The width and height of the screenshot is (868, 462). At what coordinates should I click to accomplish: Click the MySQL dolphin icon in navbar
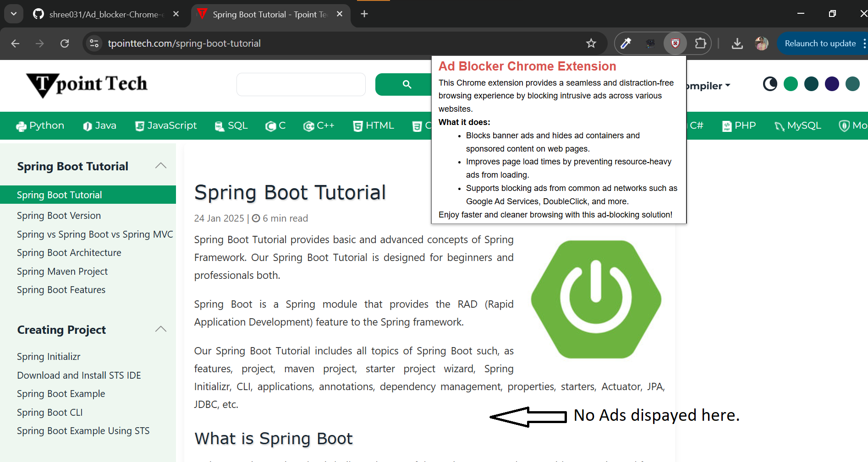tap(779, 126)
